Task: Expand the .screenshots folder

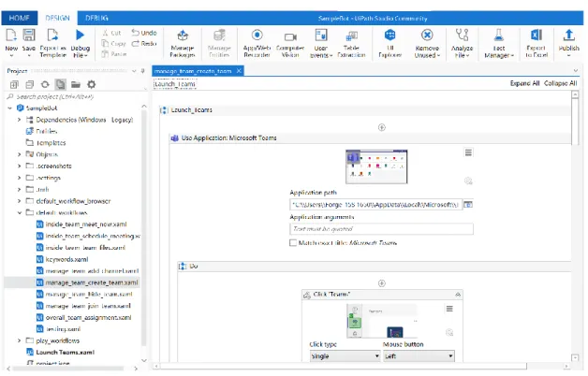Action: [x=19, y=166]
